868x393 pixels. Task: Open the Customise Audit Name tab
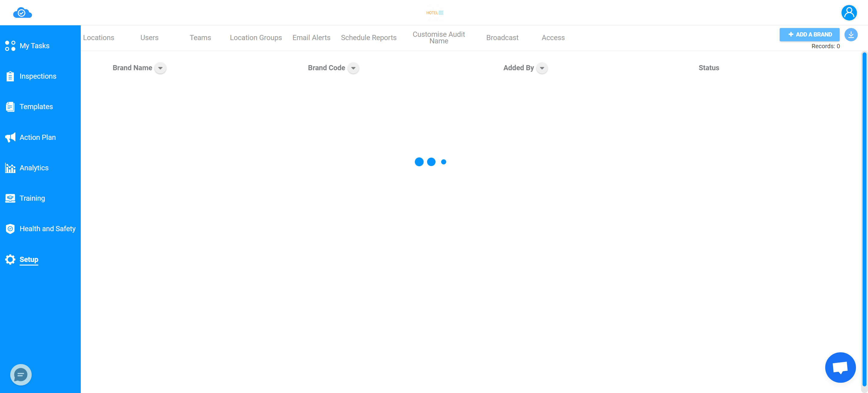click(439, 38)
